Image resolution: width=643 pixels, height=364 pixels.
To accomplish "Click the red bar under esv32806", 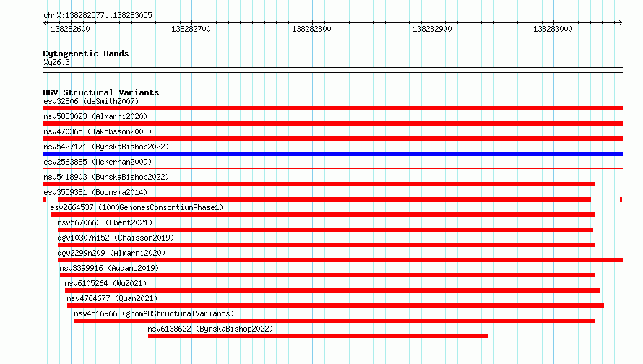I will point(332,108).
